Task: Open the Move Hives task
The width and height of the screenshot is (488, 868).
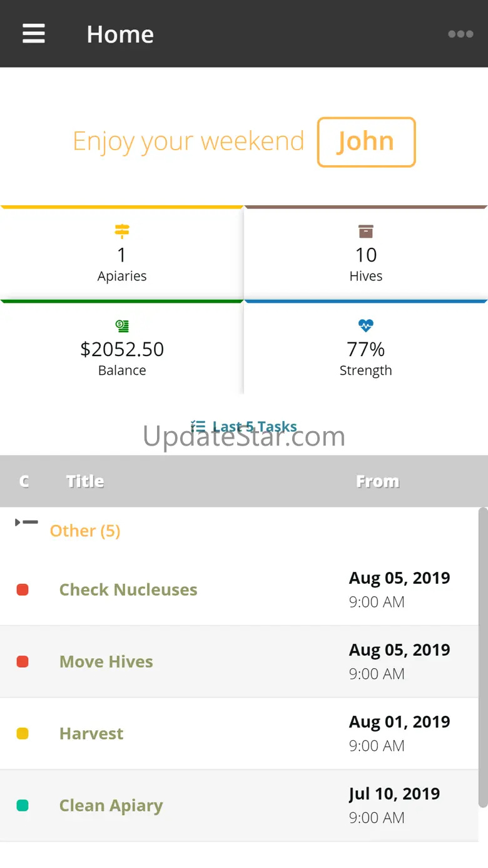Action: (x=106, y=661)
